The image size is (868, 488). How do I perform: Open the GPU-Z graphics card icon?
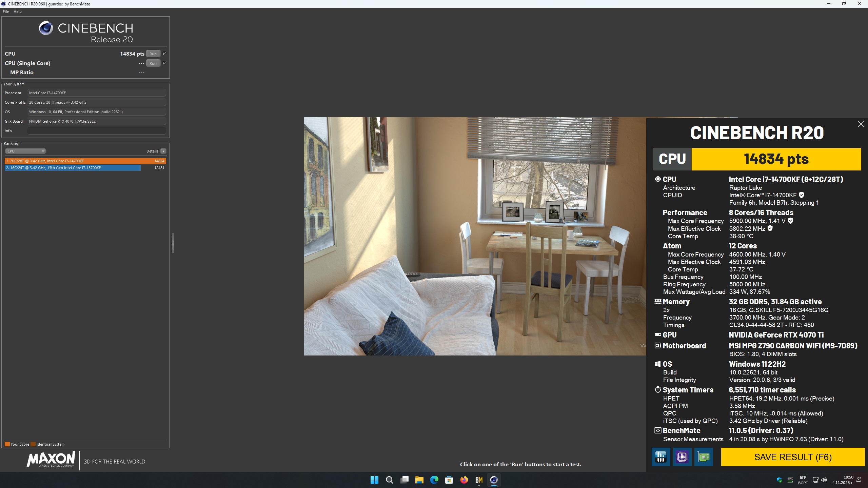point(704,457)
